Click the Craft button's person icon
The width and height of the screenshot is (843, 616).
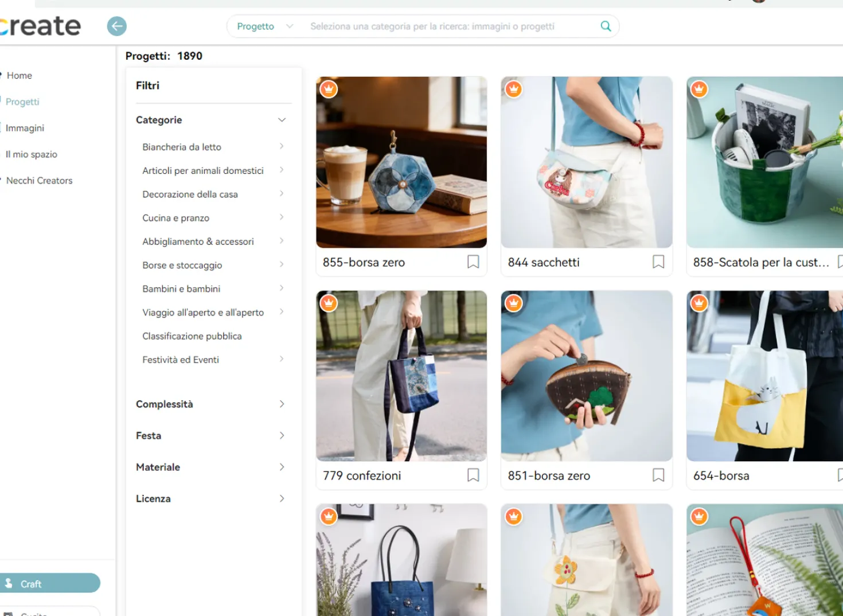tap(9, 583)
